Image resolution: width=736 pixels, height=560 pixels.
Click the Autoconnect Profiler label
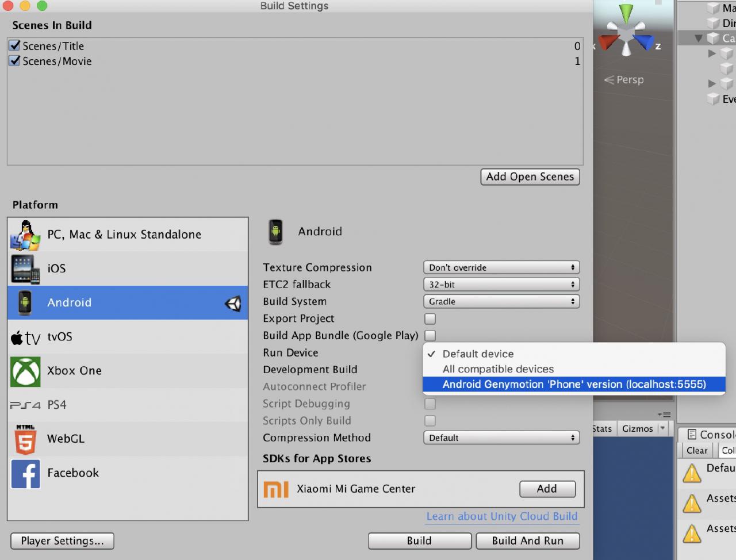(315, 387)
